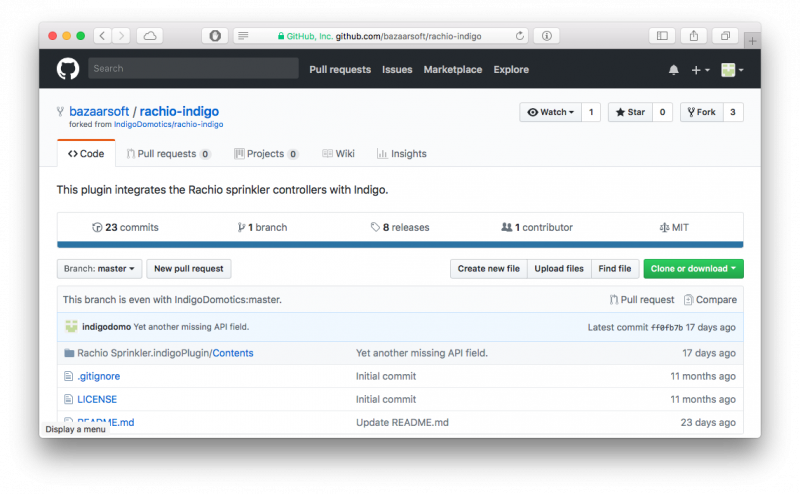Focus the GitHub search field
The width and height of the screenshot is (800, 494).
coord(193,68)
